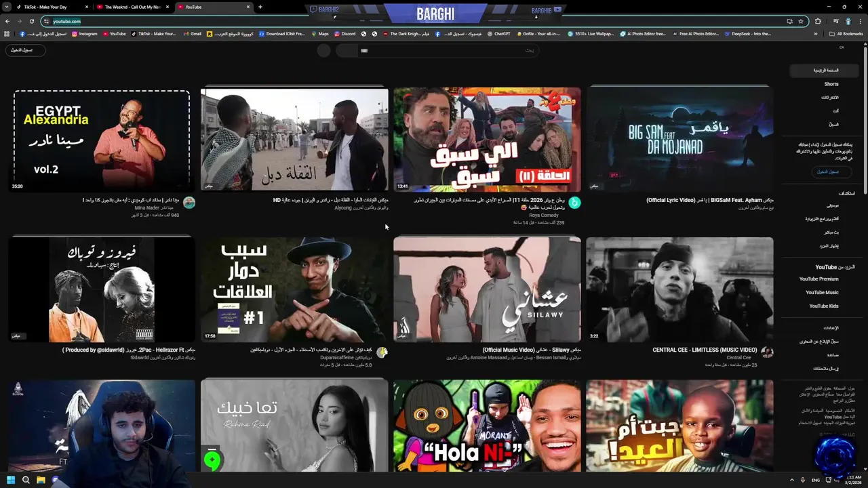Open the BIG SAM feat DA MOJANAD video thumbnail
This screenshot has height=488, width=868.
coord(679,139)
